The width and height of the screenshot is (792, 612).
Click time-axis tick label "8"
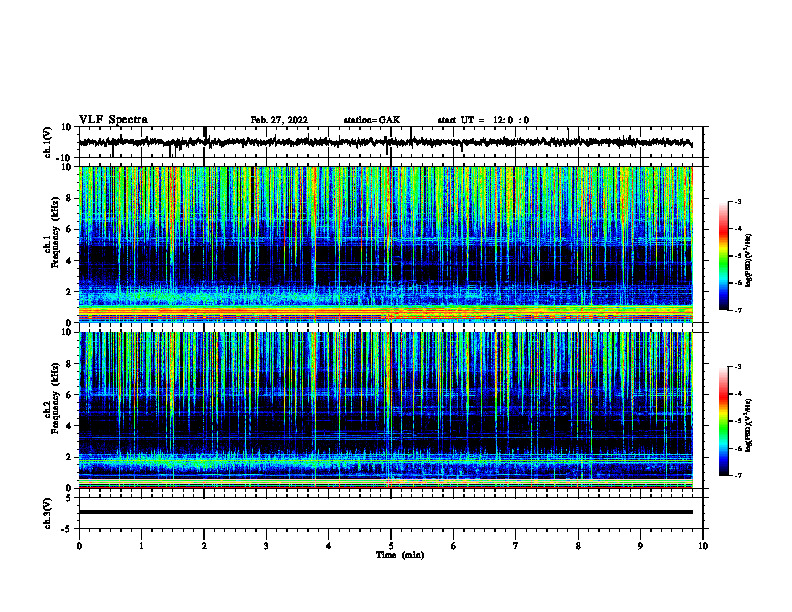[578, 546]
